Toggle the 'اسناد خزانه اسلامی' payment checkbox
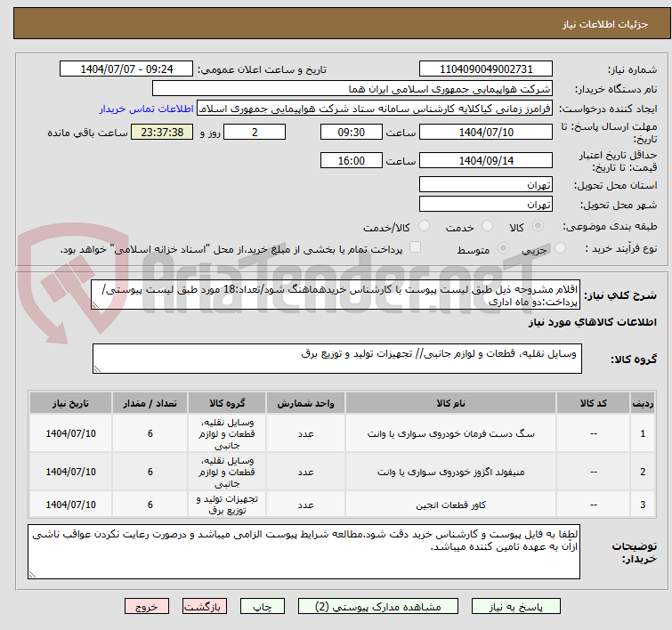Screen dimensions: 672x630 tap(415, 248)
